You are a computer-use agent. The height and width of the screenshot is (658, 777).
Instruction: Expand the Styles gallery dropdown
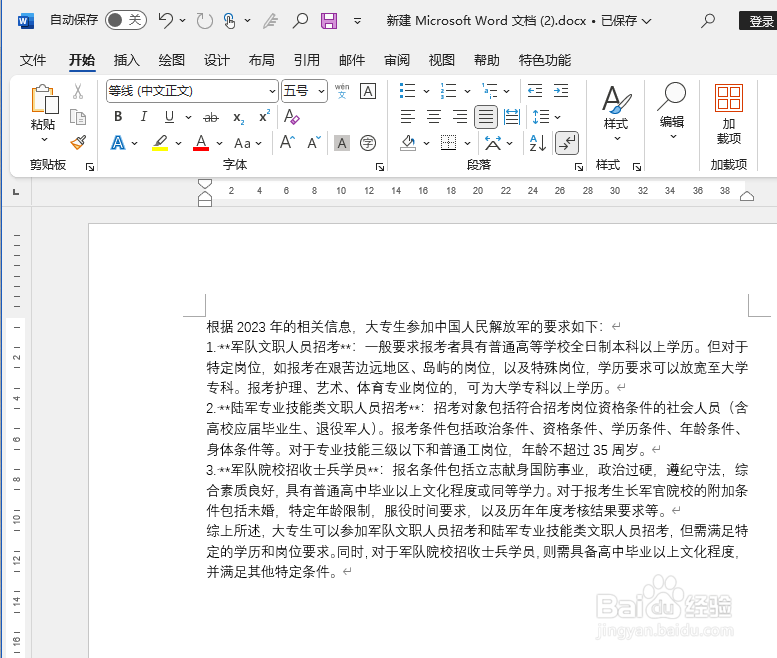[616, 139]
